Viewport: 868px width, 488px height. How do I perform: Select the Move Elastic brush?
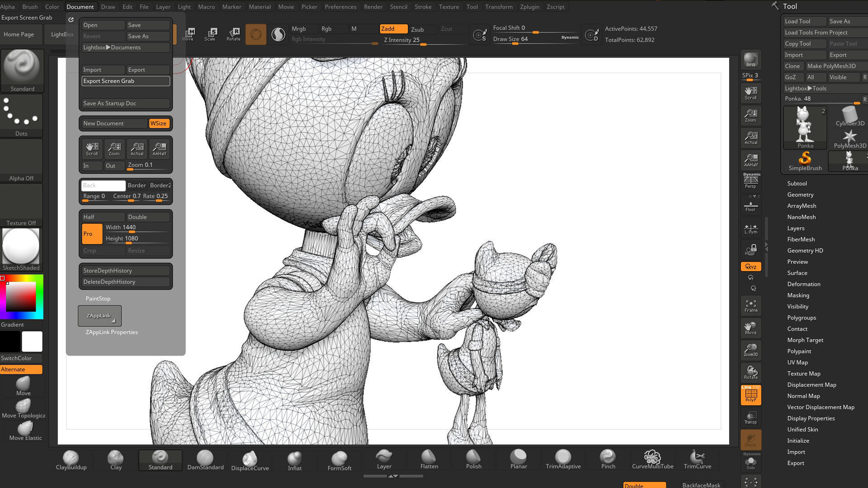tap(25, 431)
